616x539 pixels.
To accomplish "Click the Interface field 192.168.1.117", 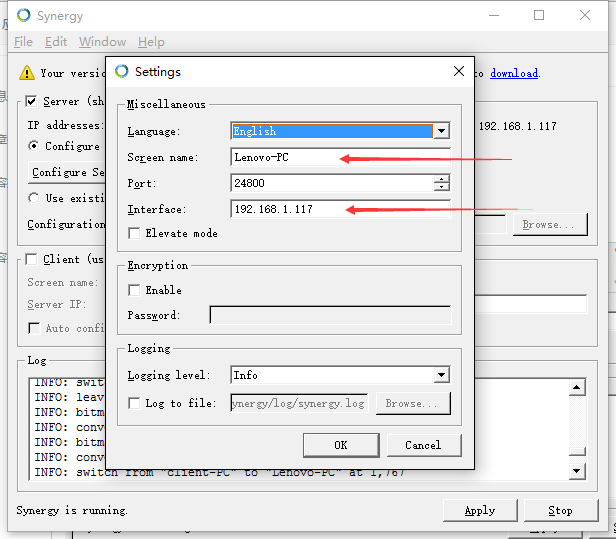I will click(x=340, y=209).
